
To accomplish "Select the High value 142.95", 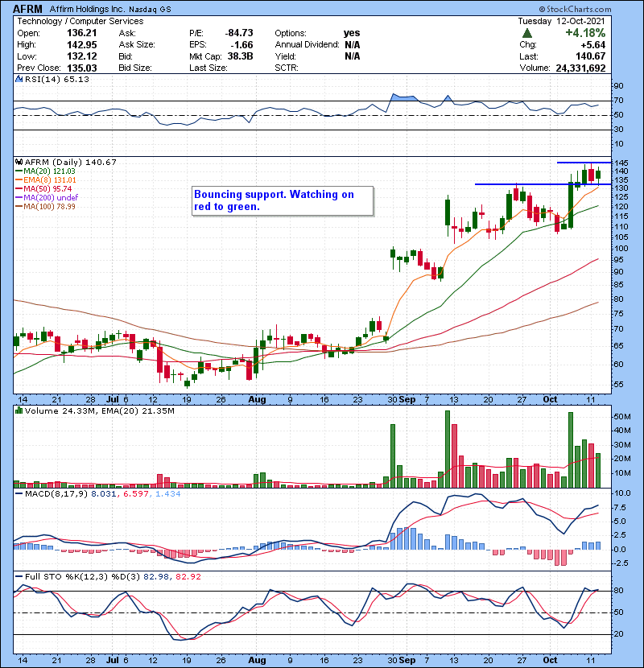I will [82, 45].
